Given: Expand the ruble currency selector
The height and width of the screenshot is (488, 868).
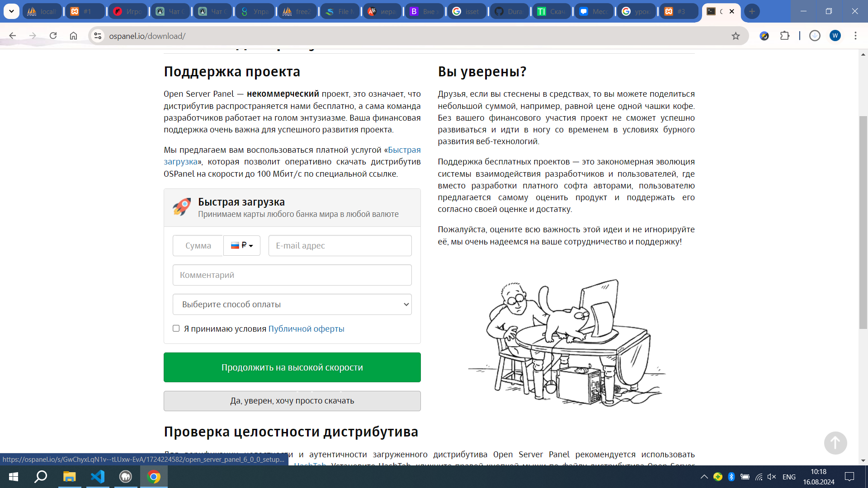Looking at the screenshot, I should tap(242, 245).
